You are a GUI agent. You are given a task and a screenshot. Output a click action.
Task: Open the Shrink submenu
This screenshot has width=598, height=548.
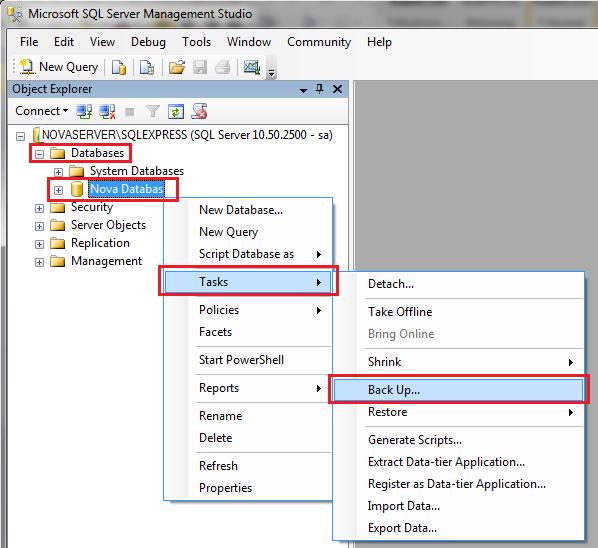459,362
